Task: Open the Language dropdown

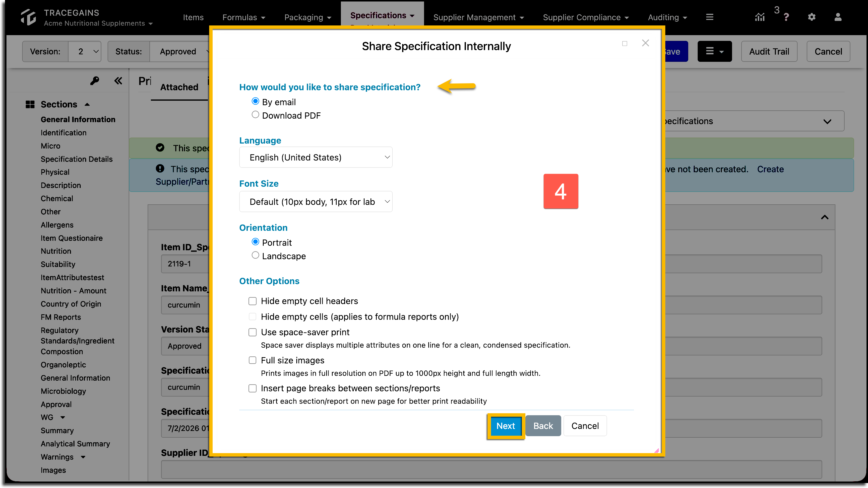Action: (316, 157)
